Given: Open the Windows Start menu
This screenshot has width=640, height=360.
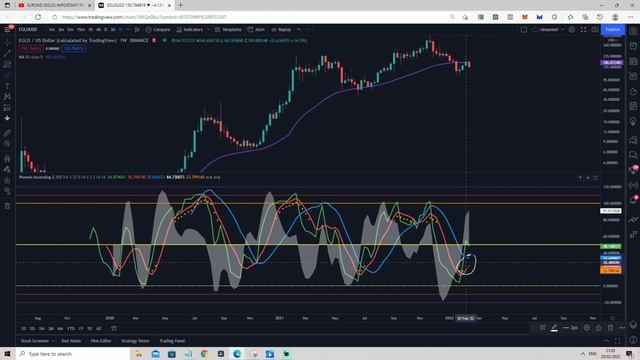Looking at the screenshot, I should coord(7,353).
